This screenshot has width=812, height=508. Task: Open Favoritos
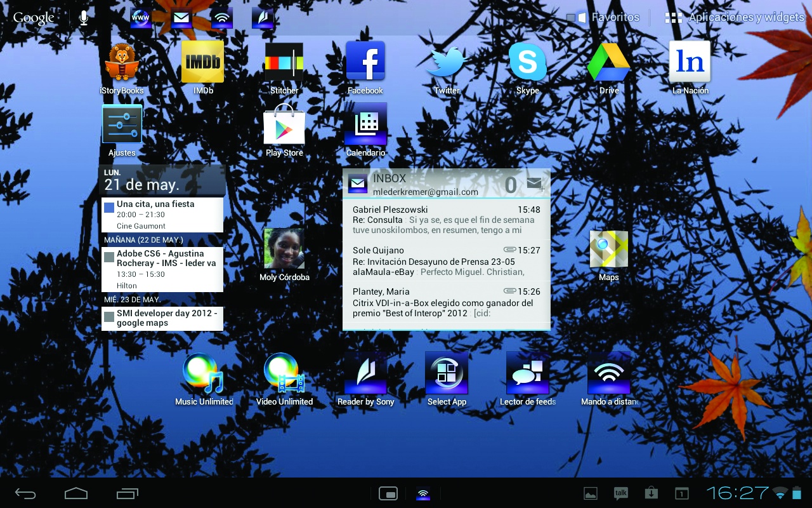[x=603, y=18]
